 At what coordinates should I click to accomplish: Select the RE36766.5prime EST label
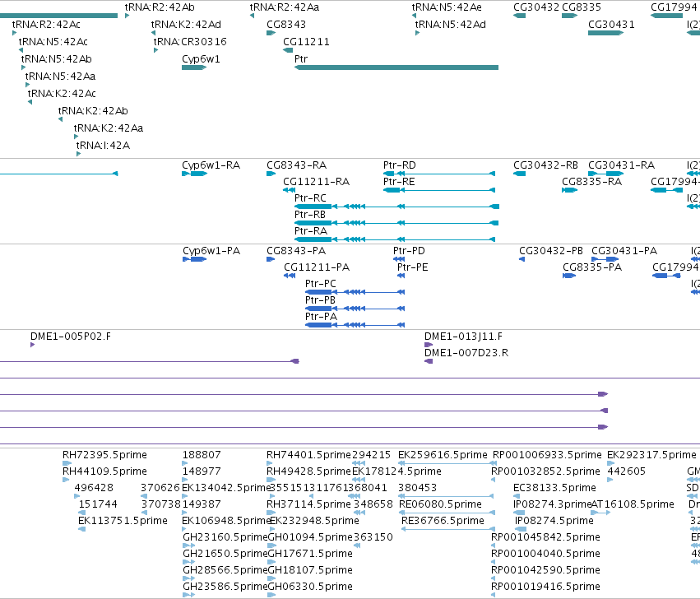tap(443, 522)
